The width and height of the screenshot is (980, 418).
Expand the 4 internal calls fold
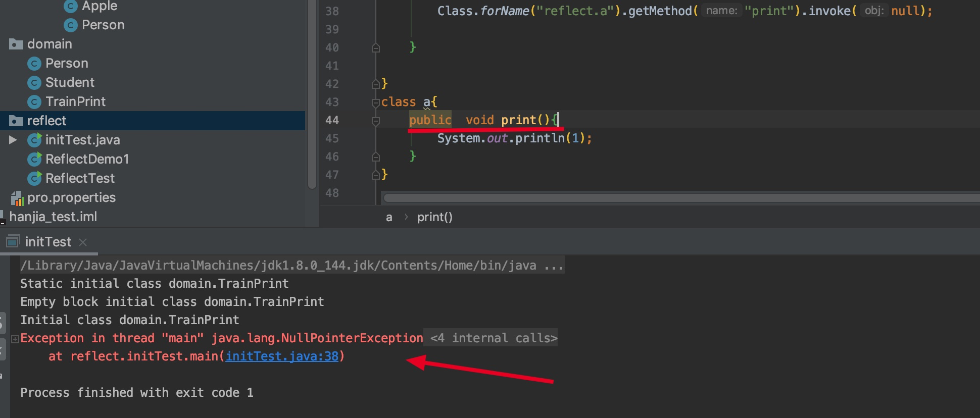tap(493, 338)
